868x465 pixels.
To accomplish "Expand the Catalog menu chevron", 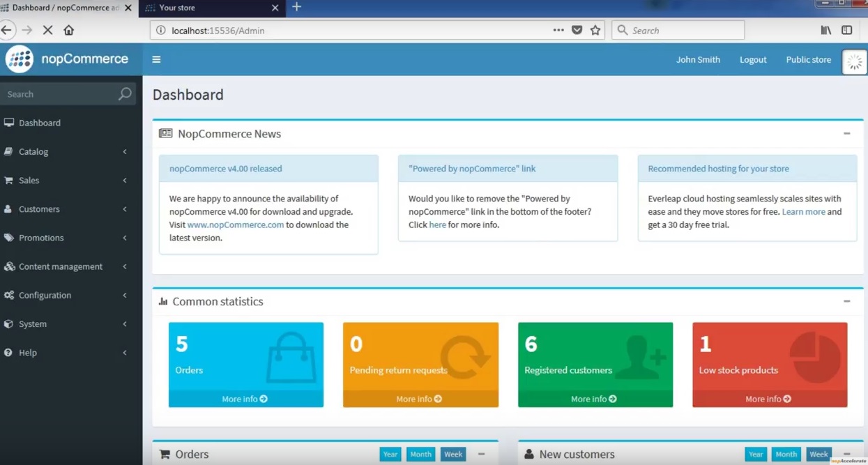I will pos(125,151).
